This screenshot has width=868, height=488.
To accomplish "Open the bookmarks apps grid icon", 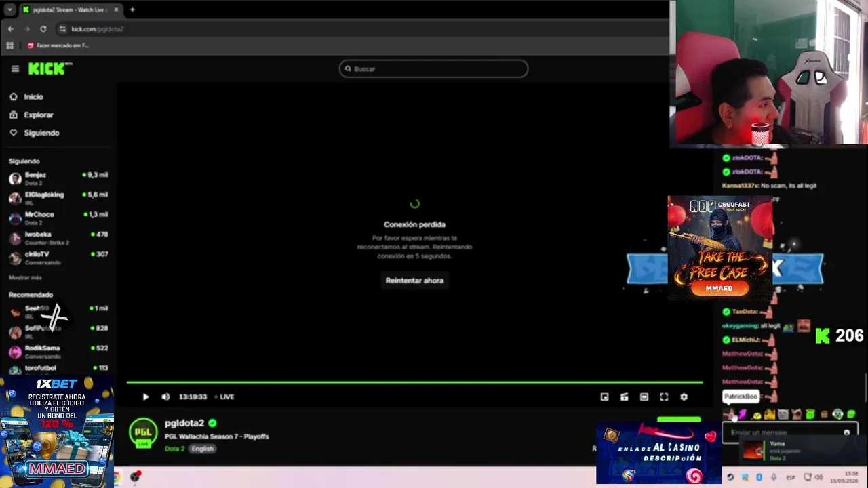I will click(x=9, y=45).
